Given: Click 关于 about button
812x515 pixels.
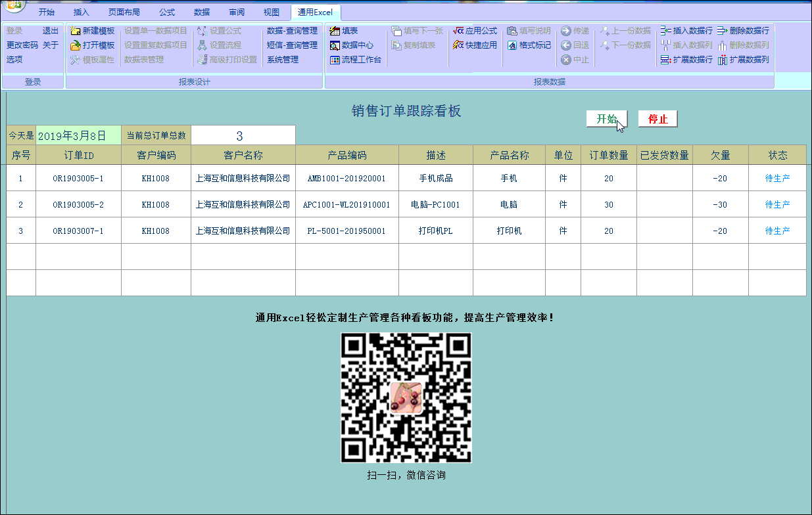Looking at the screenshot, I should click(51, 45).
